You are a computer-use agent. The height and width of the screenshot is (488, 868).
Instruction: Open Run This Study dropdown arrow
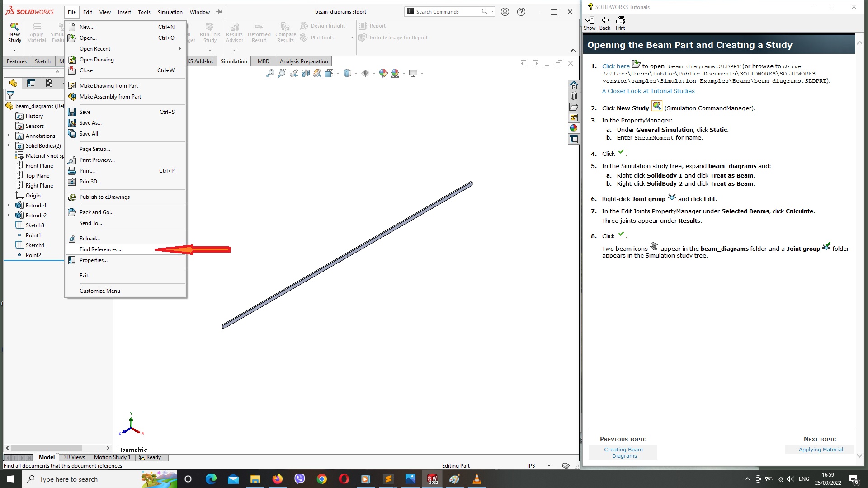point(210,50)
